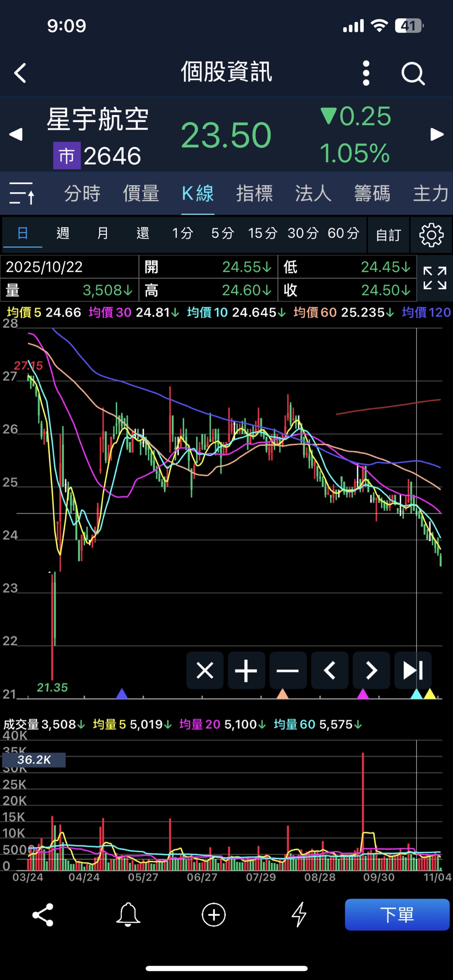Switch to previous stock with left triangle
The width and height of the screenshot is (453, 980).
click(16, 134)
